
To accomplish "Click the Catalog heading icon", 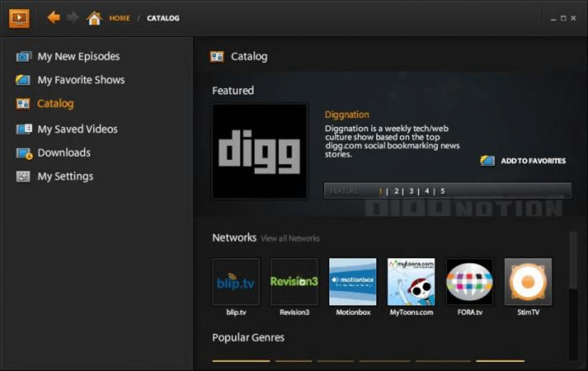I will [x=217, y=57].
